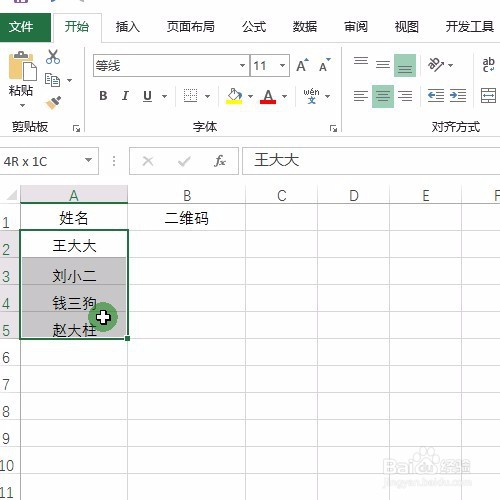Toggle Bold formatting
This screenshot has height=500, width=500.
click(x=103, y=96)
